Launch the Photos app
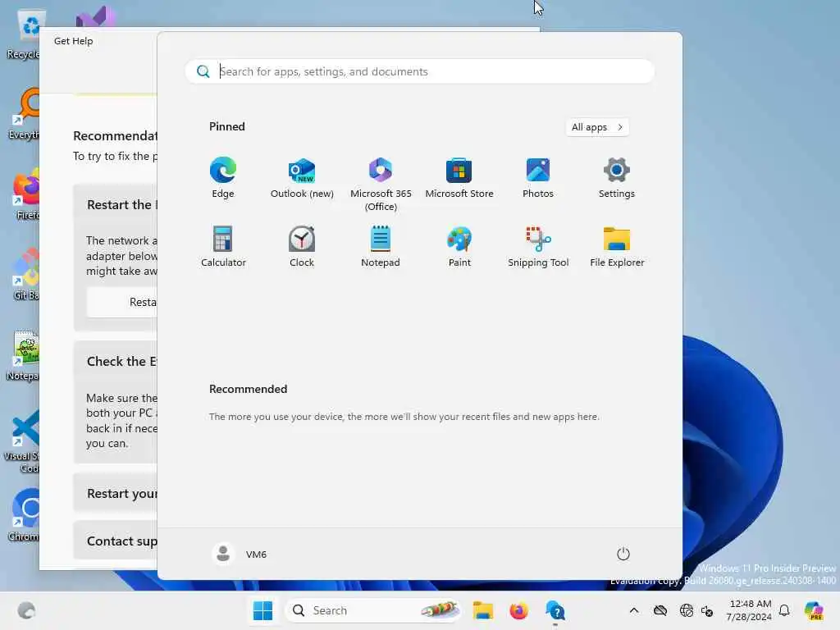840x630 pixels. [x=538, y=178]
